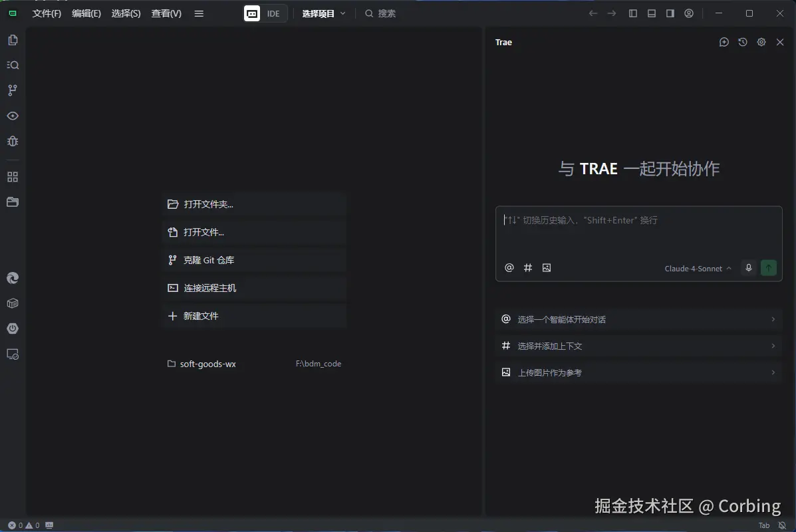Focus the chat message input area
This screenshot has height=532, width=796.
(638, 231)
